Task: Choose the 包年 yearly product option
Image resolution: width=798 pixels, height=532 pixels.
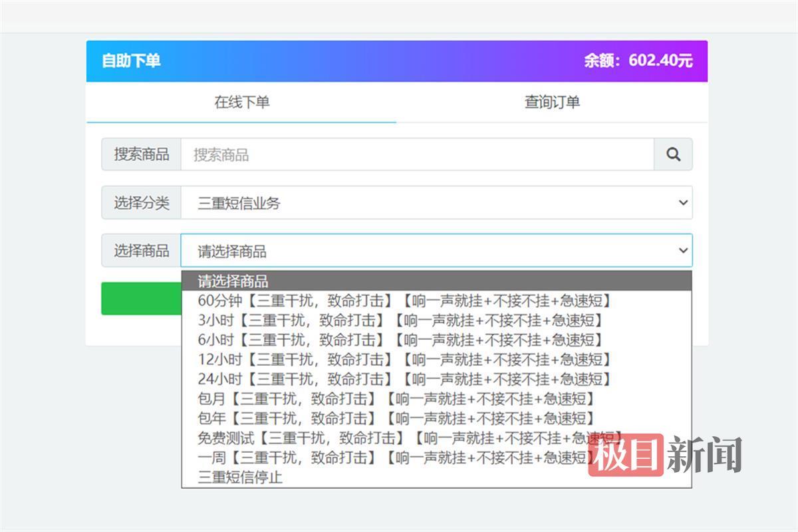Action: (396, 418)
